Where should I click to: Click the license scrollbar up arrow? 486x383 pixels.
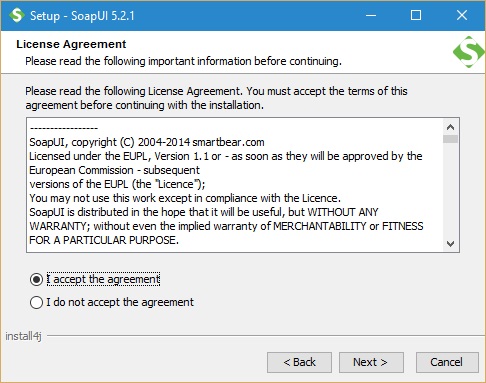[450, 127]
